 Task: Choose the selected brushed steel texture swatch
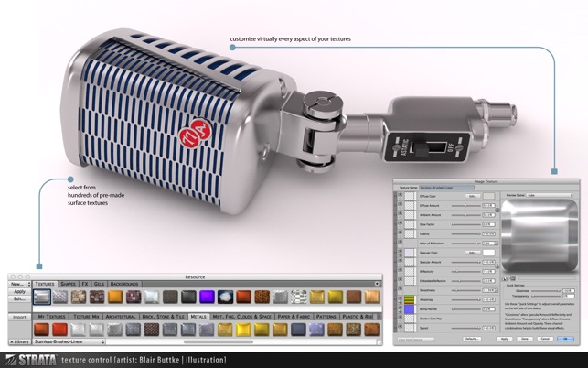42,297
